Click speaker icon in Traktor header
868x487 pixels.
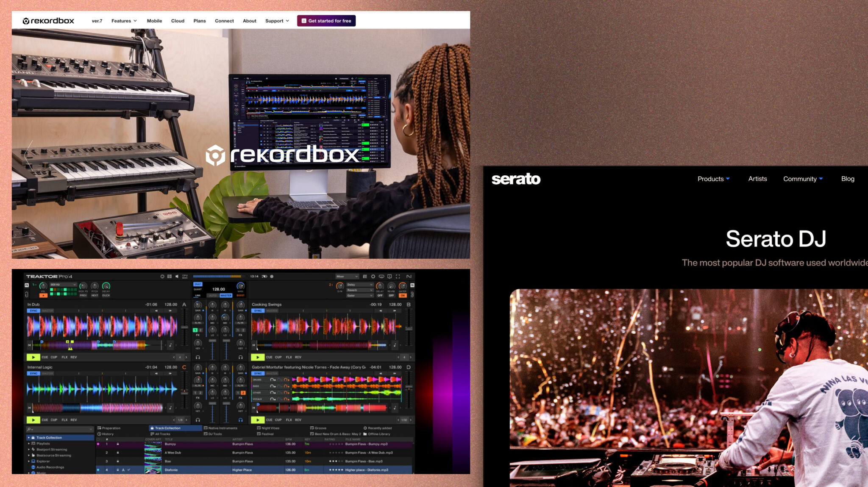[177, 277]
